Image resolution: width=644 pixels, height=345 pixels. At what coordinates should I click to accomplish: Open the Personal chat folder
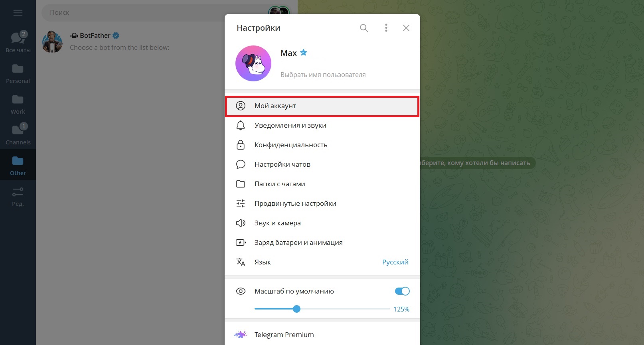[18, 73]
